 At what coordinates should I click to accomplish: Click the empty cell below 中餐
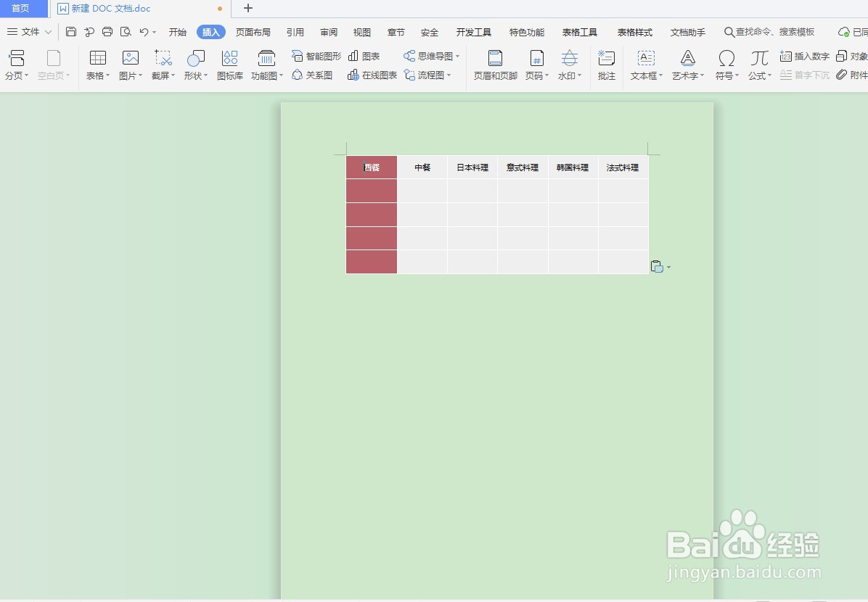pyautogui.click(x=422, y=191)
